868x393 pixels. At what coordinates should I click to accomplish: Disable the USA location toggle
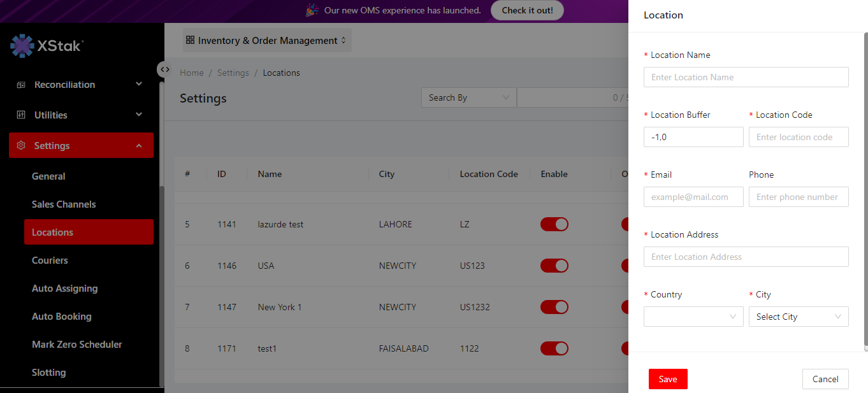tap(554, 266)
